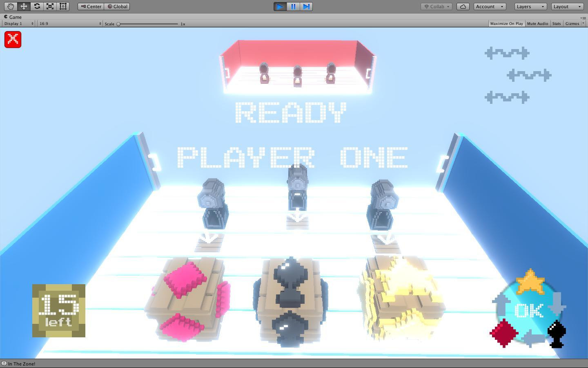Screen dimensions: 588x368
Task: Click the READY text in game view
Action: [291, 112]
